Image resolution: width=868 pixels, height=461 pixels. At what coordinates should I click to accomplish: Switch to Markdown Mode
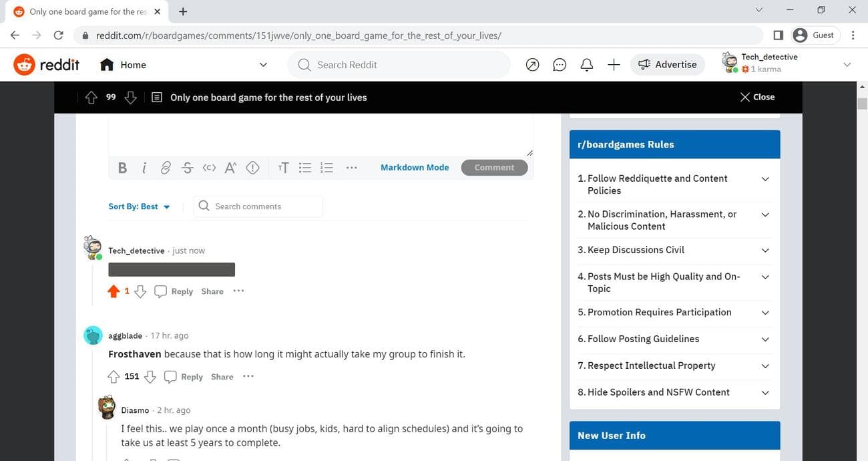(x=415, y=168)
